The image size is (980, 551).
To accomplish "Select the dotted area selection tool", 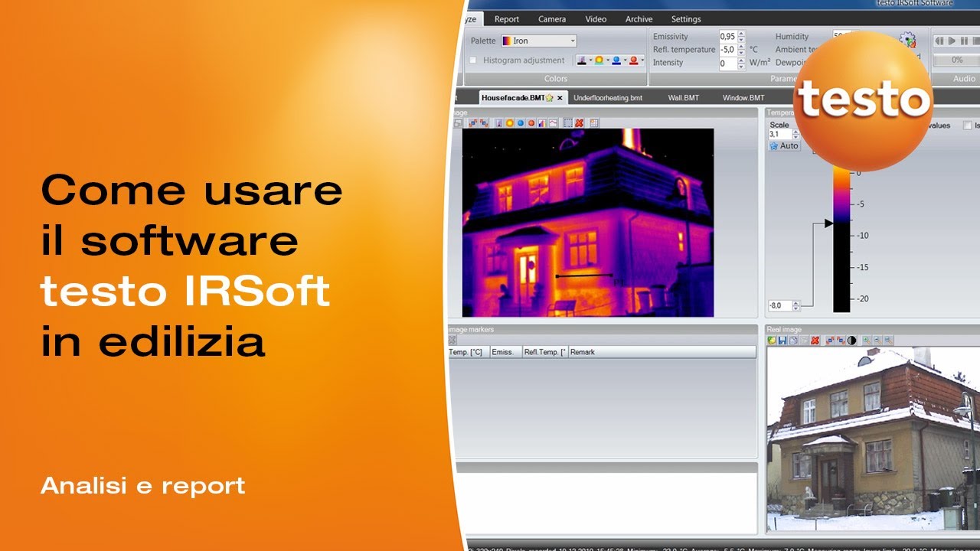I will (x=568, y=123).
